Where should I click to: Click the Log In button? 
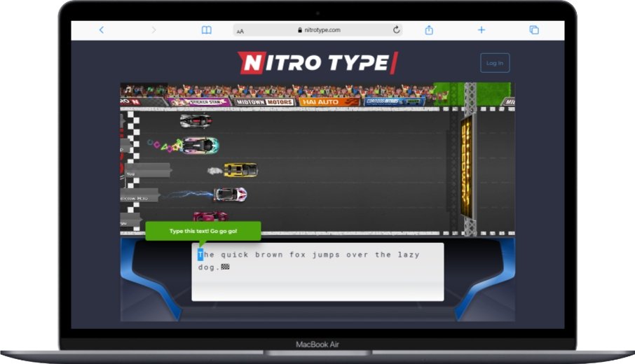[495, 63]
